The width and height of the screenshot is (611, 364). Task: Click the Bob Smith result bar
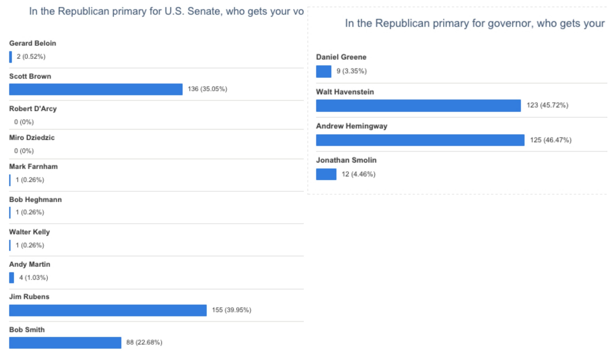65,343
